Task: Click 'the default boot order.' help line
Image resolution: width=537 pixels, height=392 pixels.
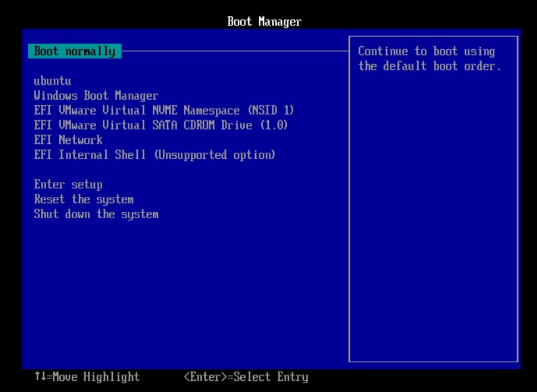Action: coord(429,66)
